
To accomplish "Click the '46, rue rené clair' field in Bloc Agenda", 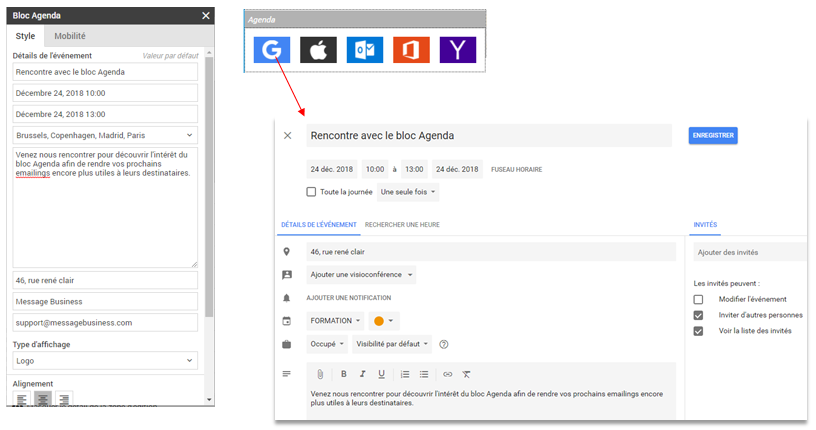I will (105, 280).
